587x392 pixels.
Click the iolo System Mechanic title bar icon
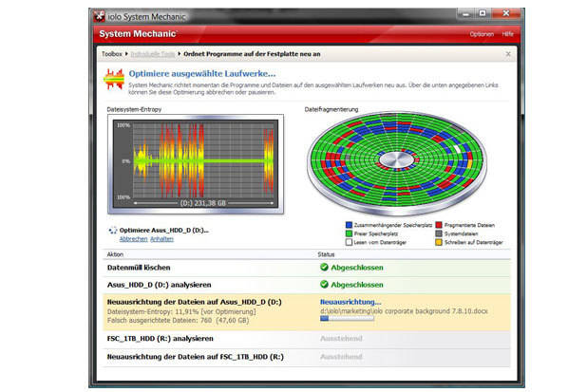[x=99, y=16]
